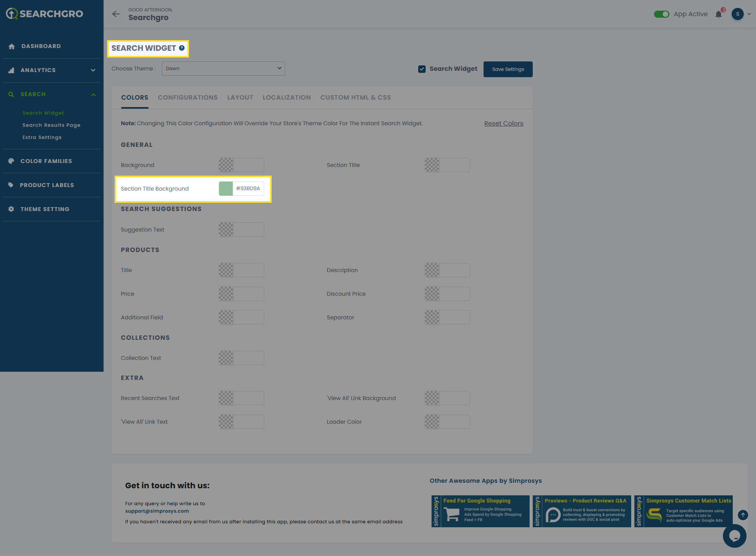
Task: Click the Theme Setting gear icon
Action: (x=11, y=209)
